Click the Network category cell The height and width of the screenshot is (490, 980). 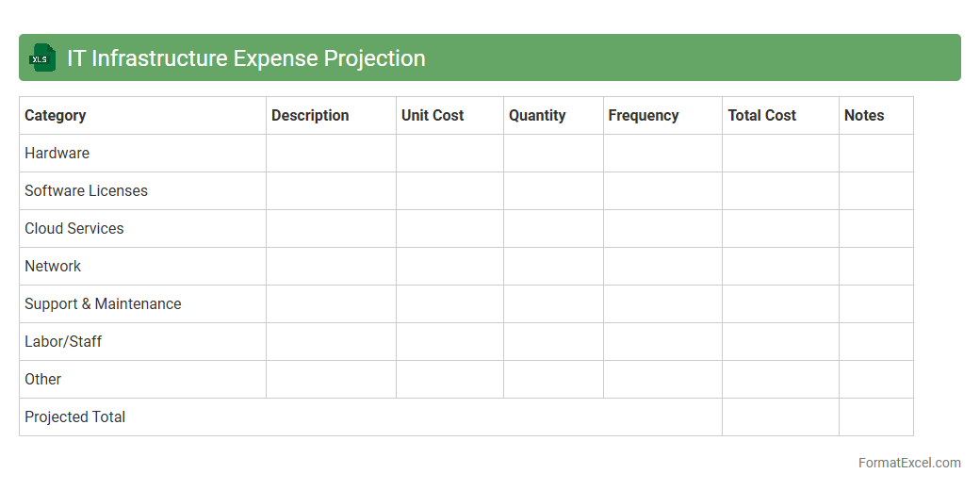pos(53,267)
